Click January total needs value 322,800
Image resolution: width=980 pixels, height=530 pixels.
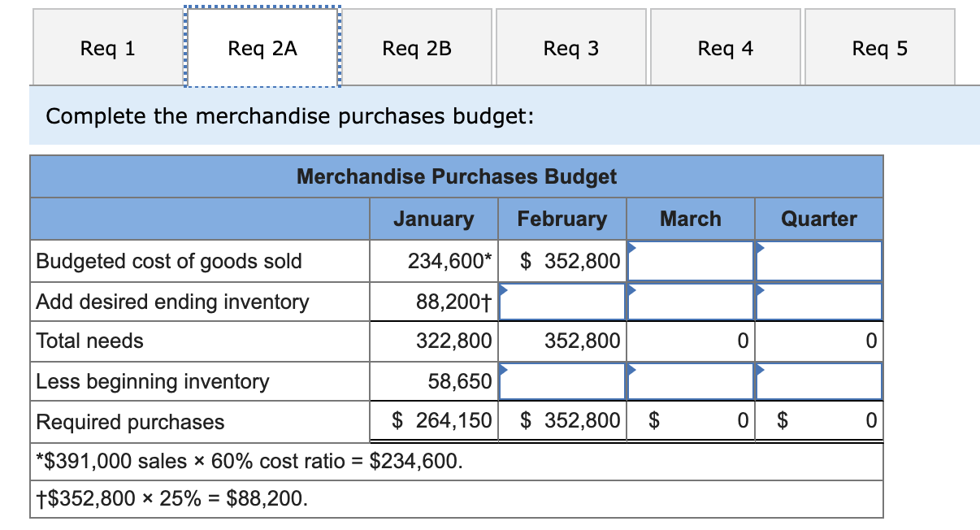point(454,341)
